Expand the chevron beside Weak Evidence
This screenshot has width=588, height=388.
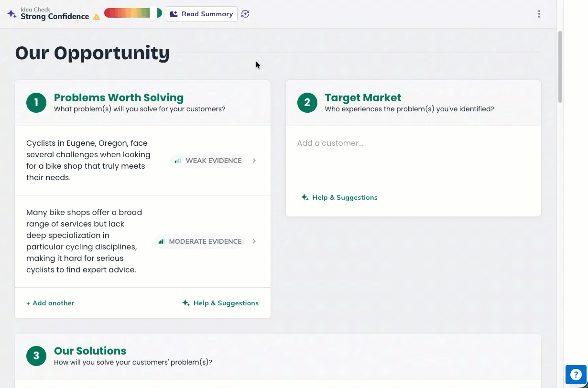tap(254, 161)
